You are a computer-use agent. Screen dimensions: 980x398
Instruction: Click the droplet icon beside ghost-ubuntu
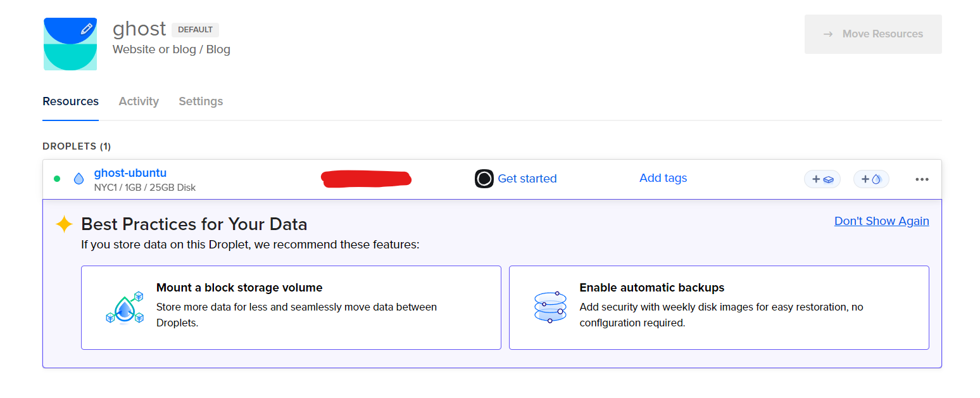(x=79, y=179)
